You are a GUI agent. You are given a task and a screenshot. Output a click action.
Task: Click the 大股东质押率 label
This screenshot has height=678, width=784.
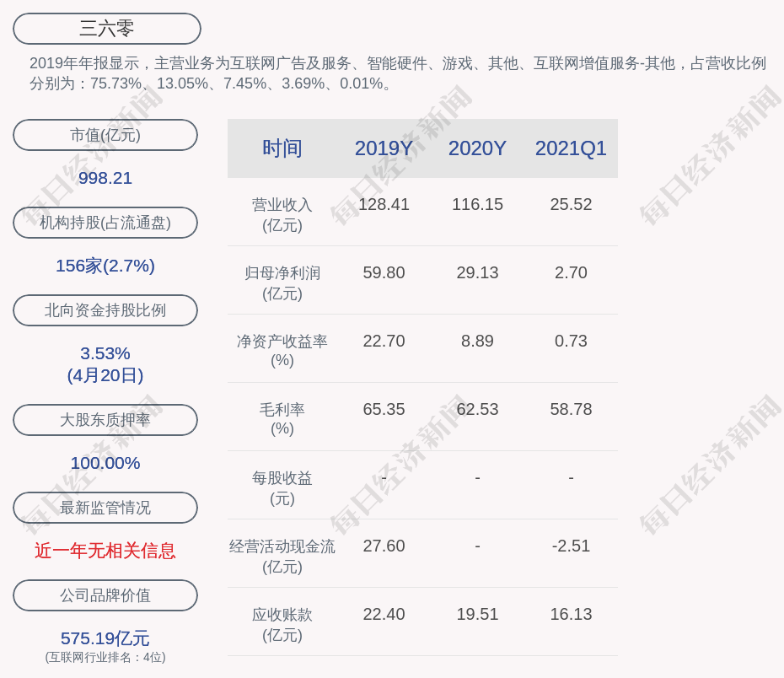105,420
